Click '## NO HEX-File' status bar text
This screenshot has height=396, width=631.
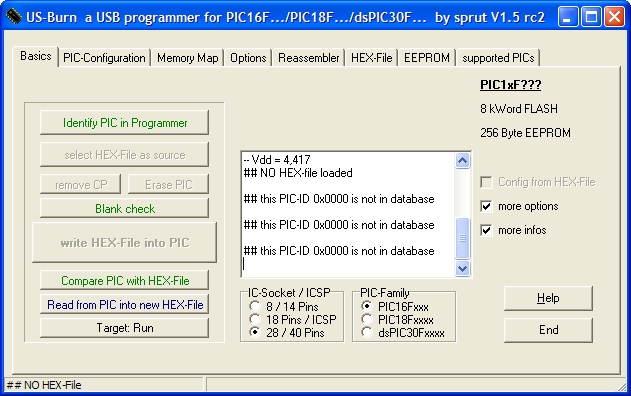point(44,385)
